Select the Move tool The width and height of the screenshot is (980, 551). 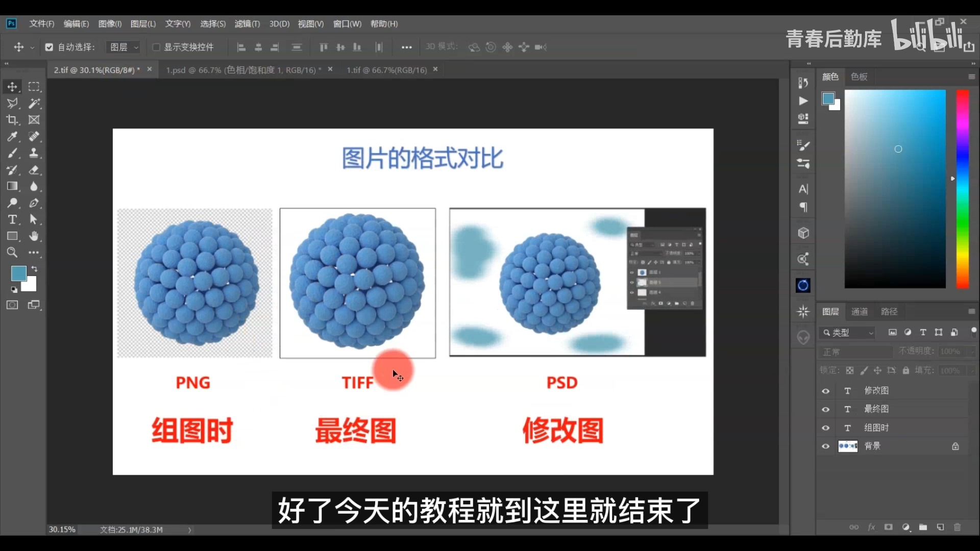[x=12, y=87]
